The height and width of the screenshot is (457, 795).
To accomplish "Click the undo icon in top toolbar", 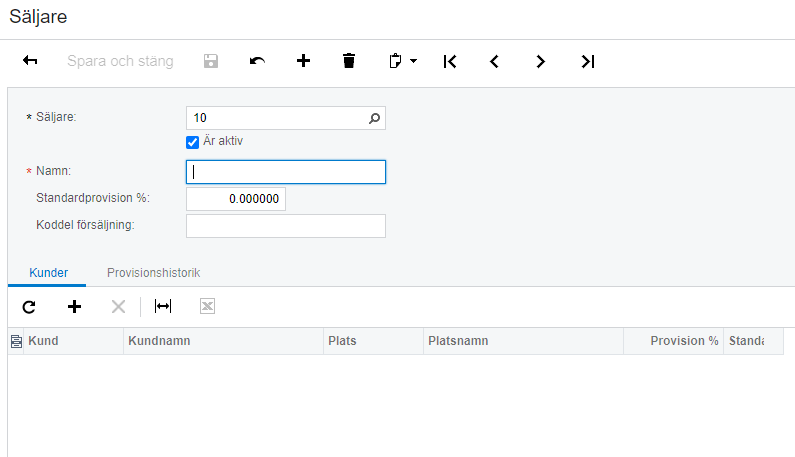I will tap(257, 61).
